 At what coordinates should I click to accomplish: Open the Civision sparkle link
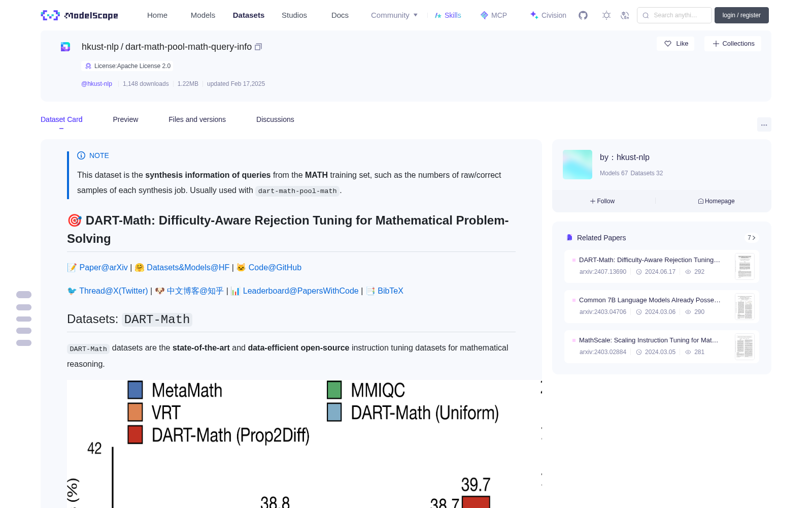coord(548,15)
